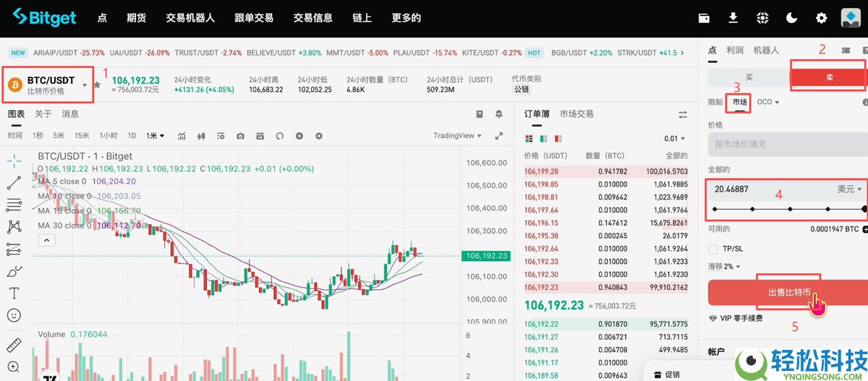
Task: Select the crosshair cursor tool
Action: (x=14, y=160)
